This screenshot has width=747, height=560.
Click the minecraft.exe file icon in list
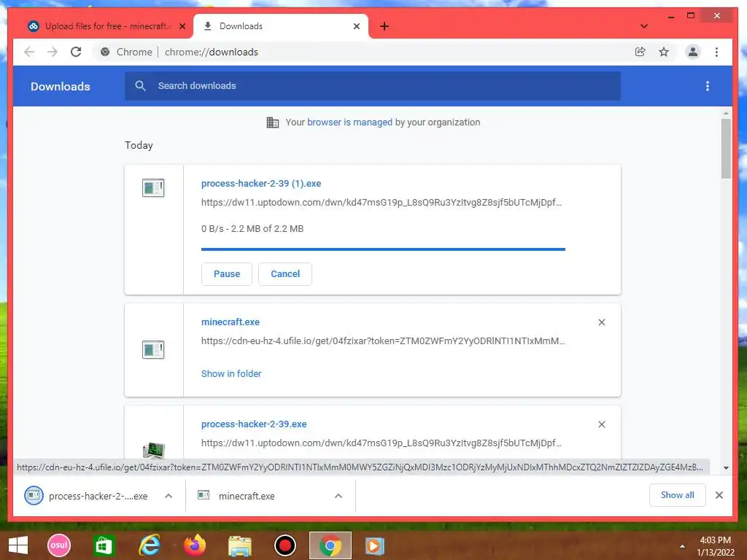point(153,349)
